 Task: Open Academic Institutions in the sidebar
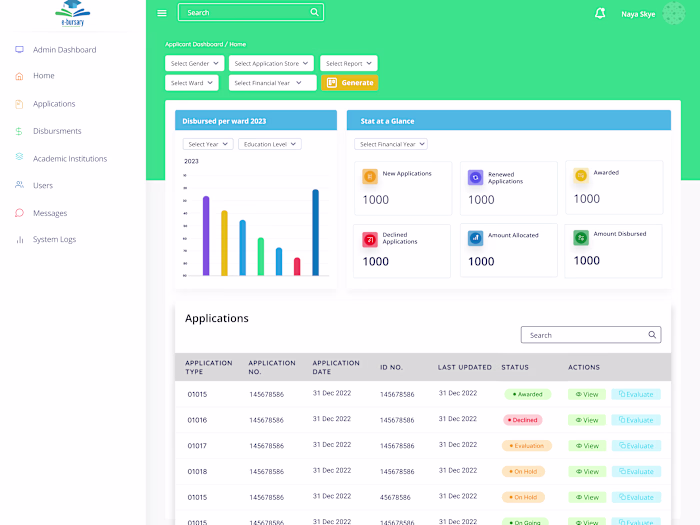tap(70, 159)
